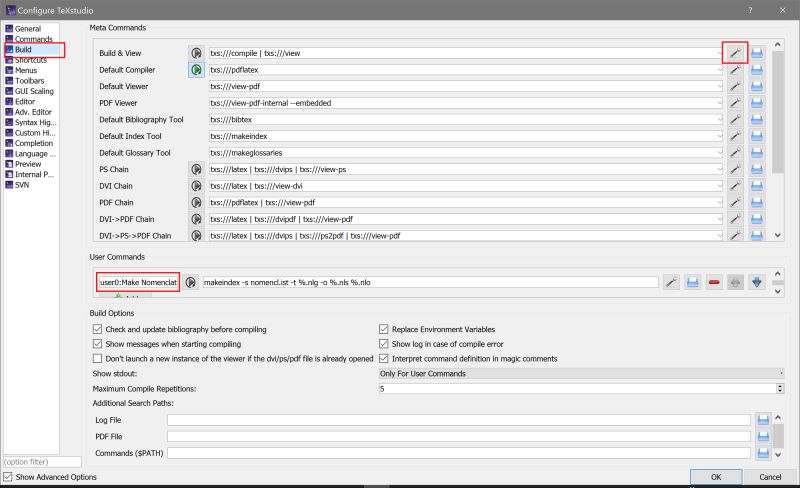Expand PDF Viewer command dropdown
The height and width of the screenshot is (488, 800).
pos(720,103)
